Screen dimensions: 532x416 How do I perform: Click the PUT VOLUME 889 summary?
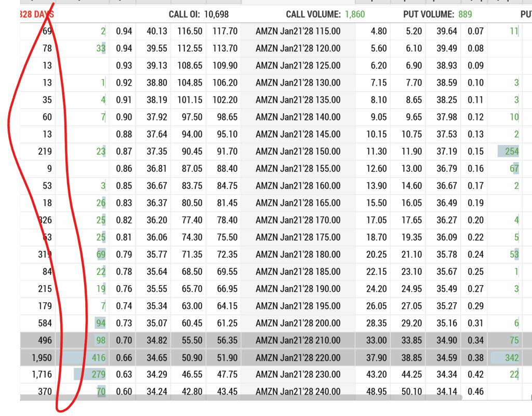click(437, 14)
